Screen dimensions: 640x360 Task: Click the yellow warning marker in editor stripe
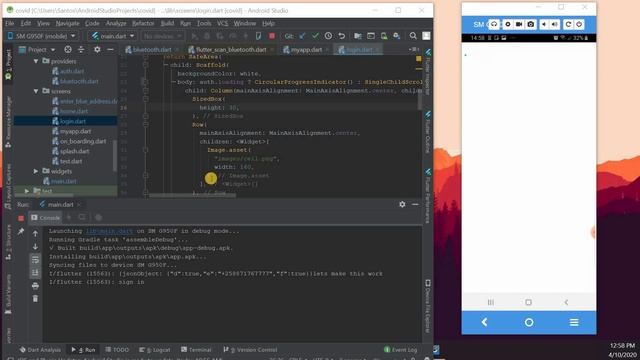(418, 59)
